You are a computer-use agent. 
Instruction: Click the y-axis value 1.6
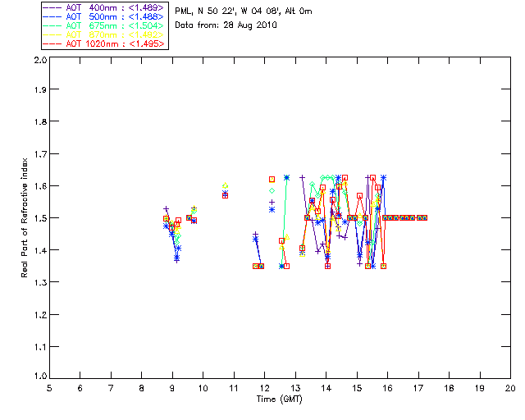pyautogui.click(x=40, y=186)
